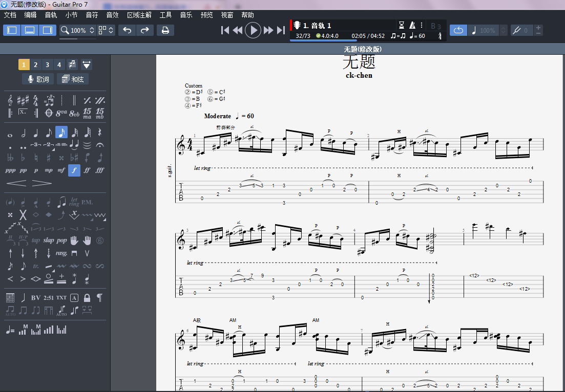
Task: Toggle the loop playback button
Action: click(458, 30)
